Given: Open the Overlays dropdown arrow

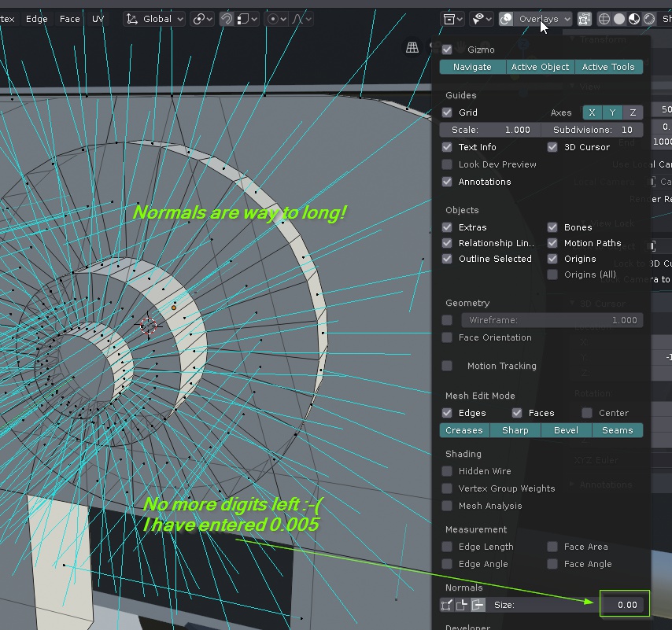Looking at the screenshot, I should click(567, 20).
